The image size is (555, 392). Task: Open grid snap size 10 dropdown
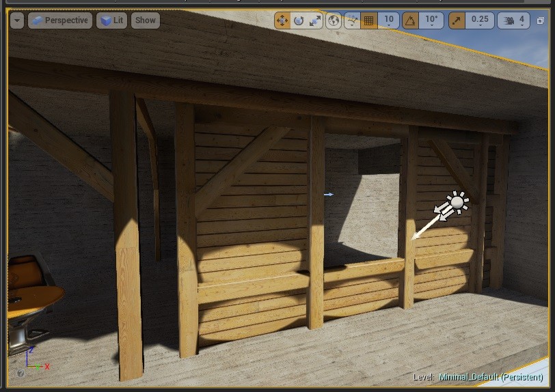pos(389,20)
